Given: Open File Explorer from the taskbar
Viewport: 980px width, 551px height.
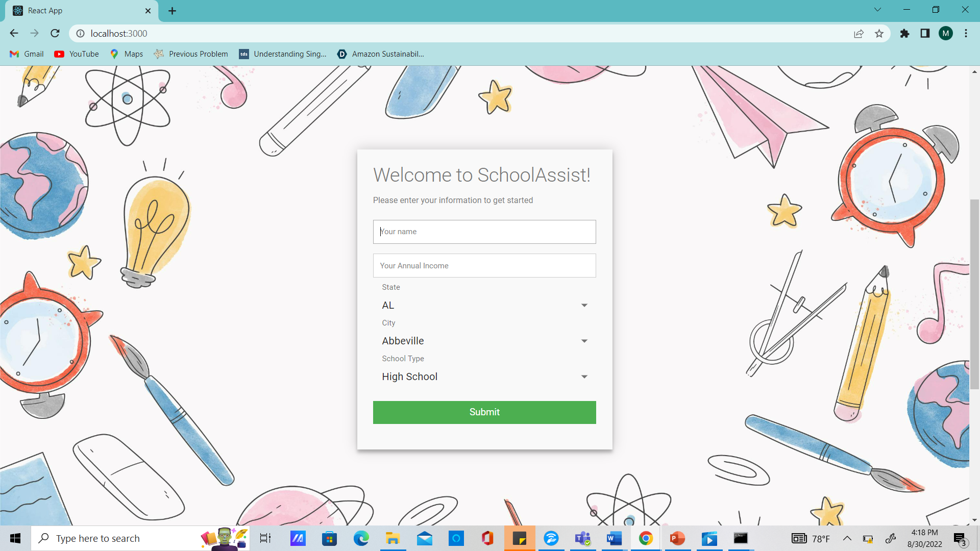Looking at the screenshot, I should point(393,538).
